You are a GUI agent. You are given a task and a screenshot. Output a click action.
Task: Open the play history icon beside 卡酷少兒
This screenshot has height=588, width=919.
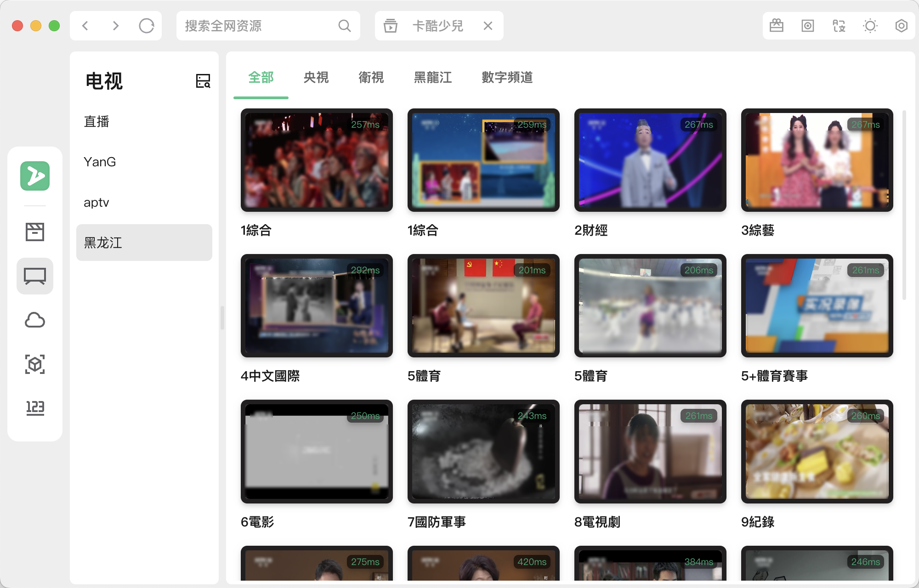click(391, 26)
